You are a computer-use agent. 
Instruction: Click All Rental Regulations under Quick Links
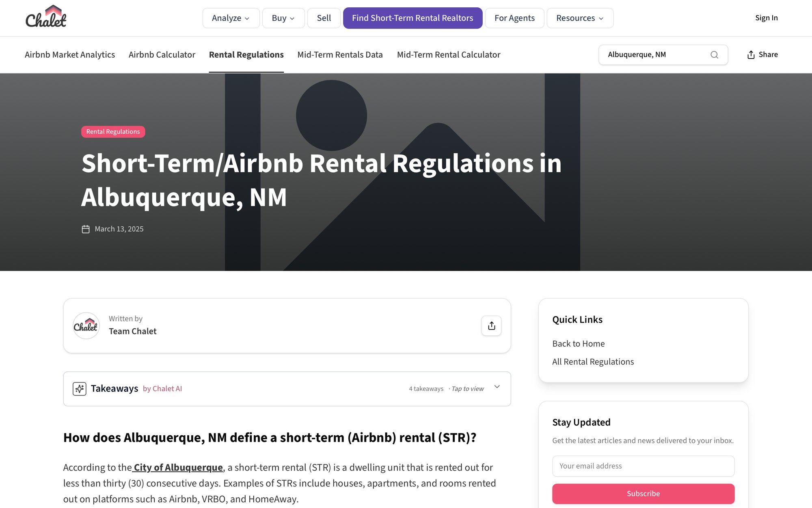coord(593,361)
